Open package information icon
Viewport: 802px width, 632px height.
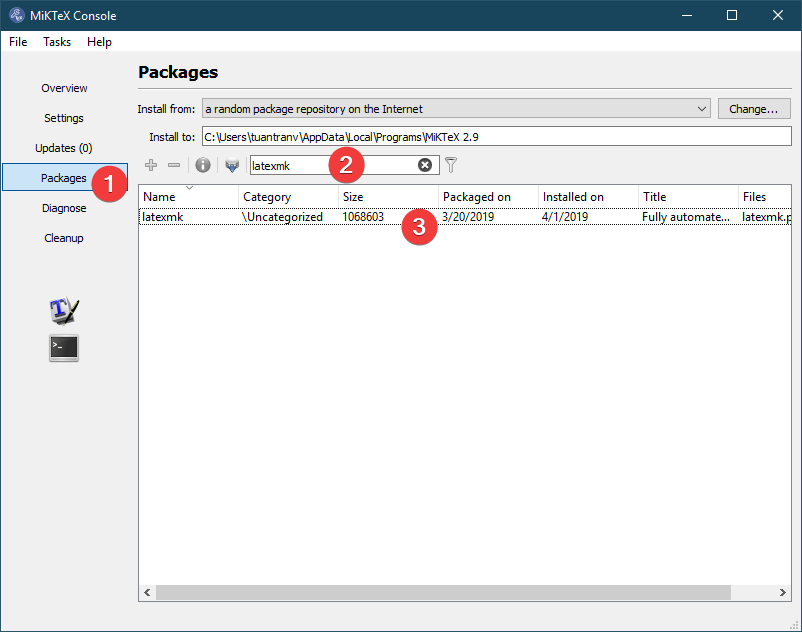pyautogui.click(x=203, y=165)
